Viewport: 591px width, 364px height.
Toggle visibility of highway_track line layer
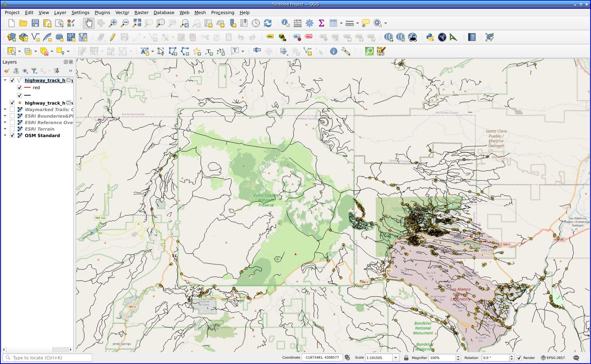(x=12, y=80)
